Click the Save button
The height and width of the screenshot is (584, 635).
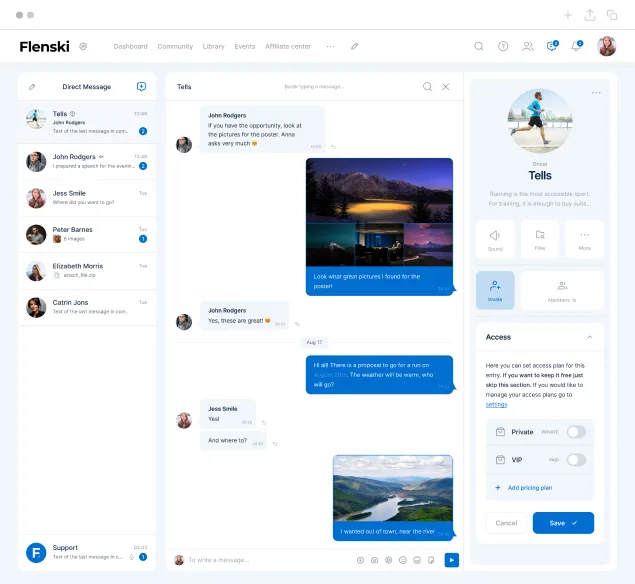563,523
